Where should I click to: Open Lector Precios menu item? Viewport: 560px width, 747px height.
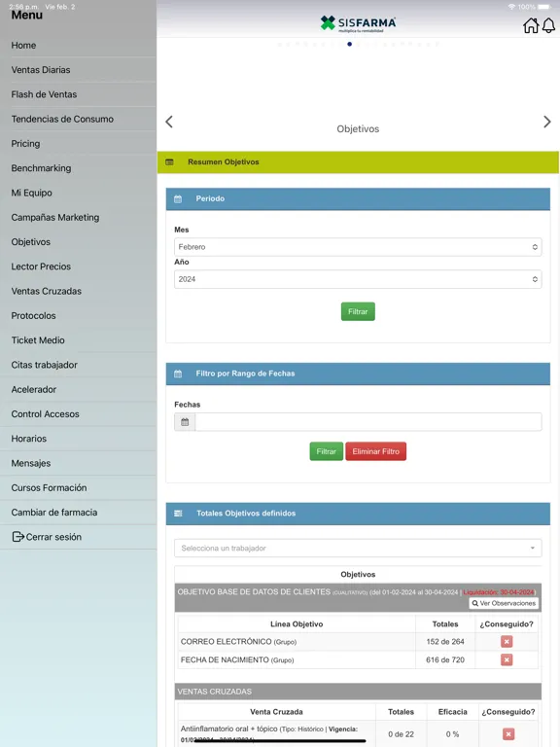tap(78, 267)
